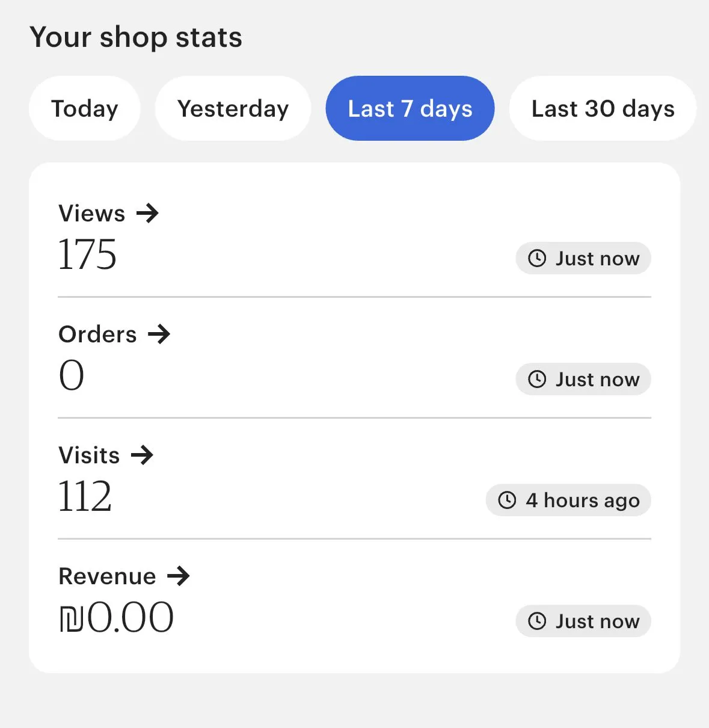Screen dimensions: 709x728
Task: Go to the Visits breakdown
Action: 90,455
